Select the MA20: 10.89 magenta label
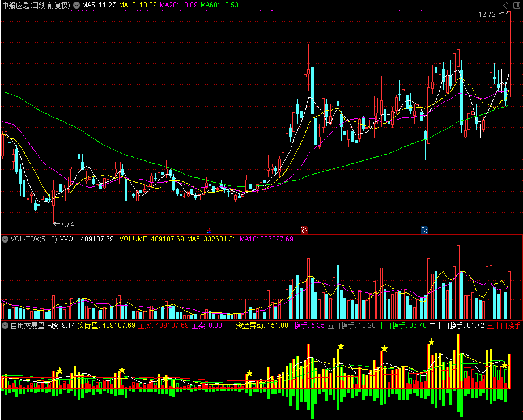The height and width of the screenshot is (420, 523). (x=178, y=5)
